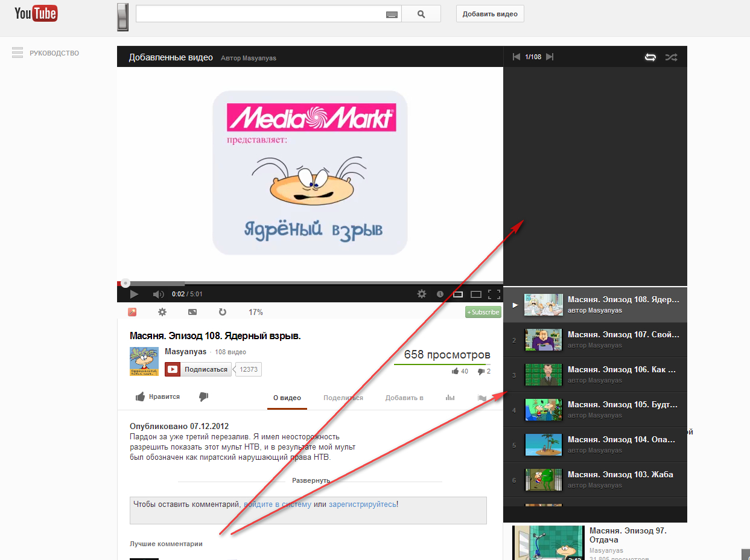Click the 17% buffer indicator
750x560 pixels.
click(x=256, y=313)
